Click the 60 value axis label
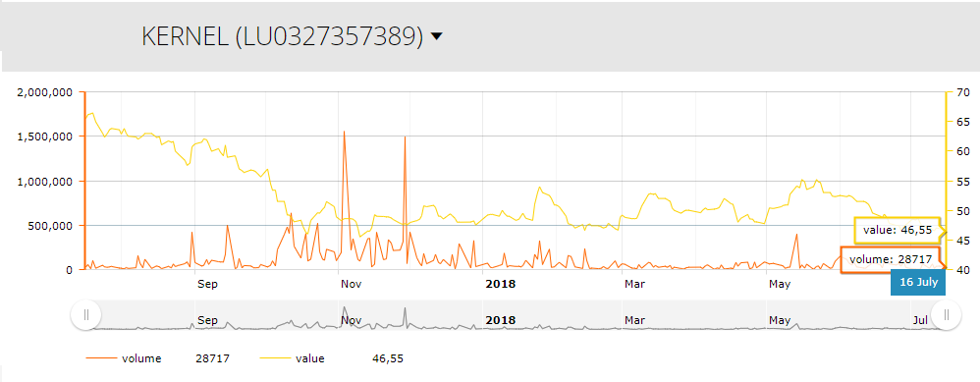This screenshot has width=980, height=382. [x=962, y=151]
